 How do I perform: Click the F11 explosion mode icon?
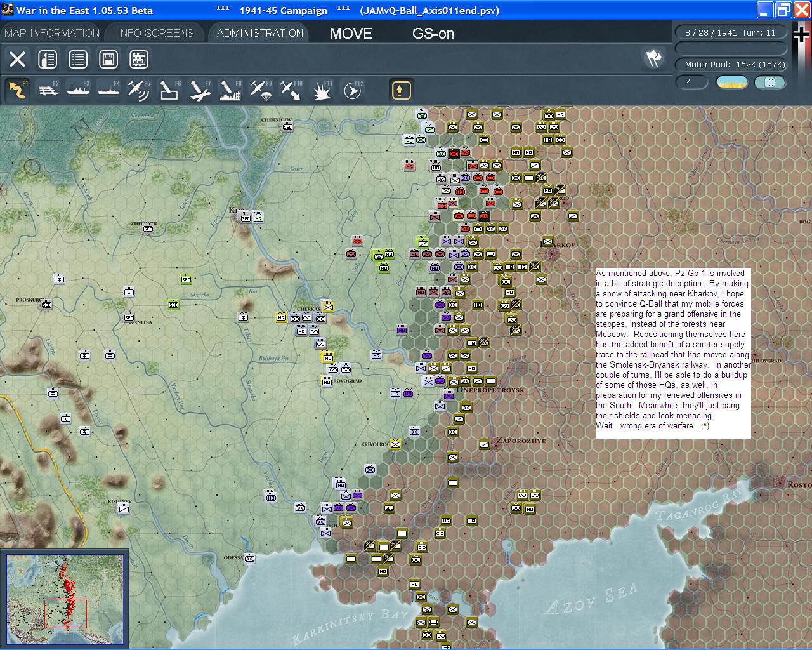tap(322, 90)
